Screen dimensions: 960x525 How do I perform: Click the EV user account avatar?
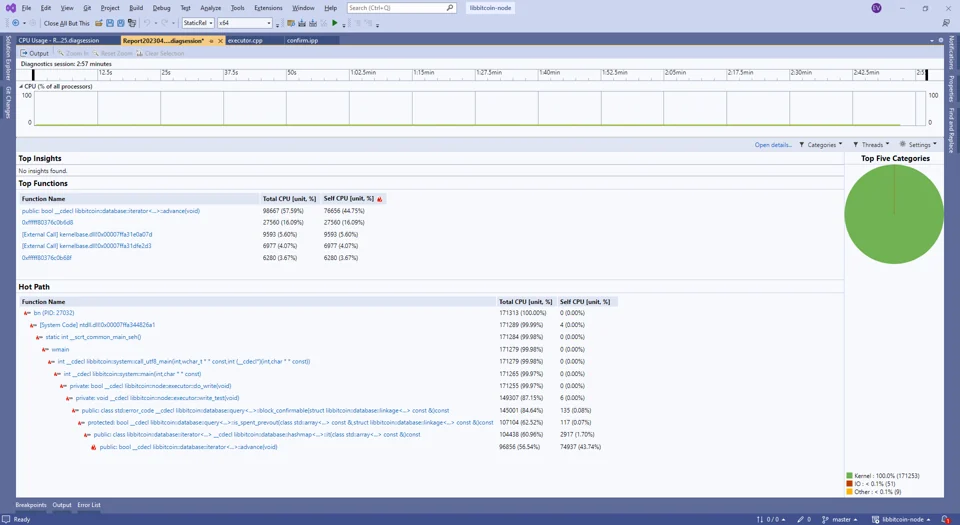point(876,8)
